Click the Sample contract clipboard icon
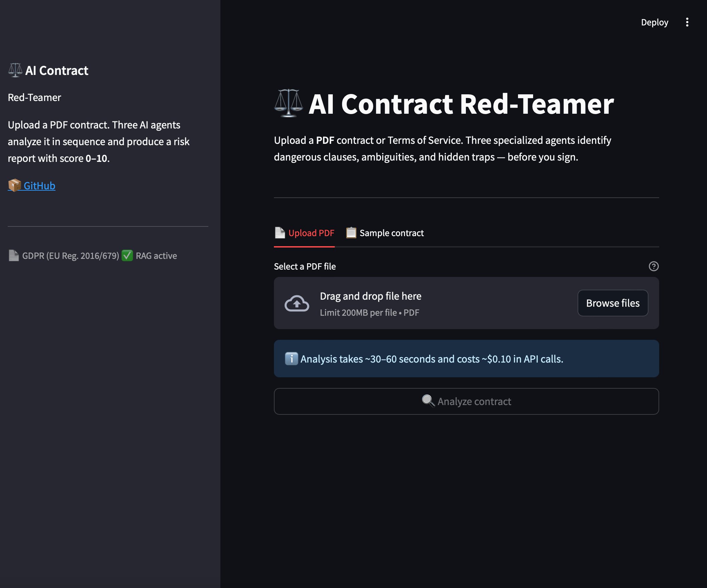 click(x=351, y=232)
